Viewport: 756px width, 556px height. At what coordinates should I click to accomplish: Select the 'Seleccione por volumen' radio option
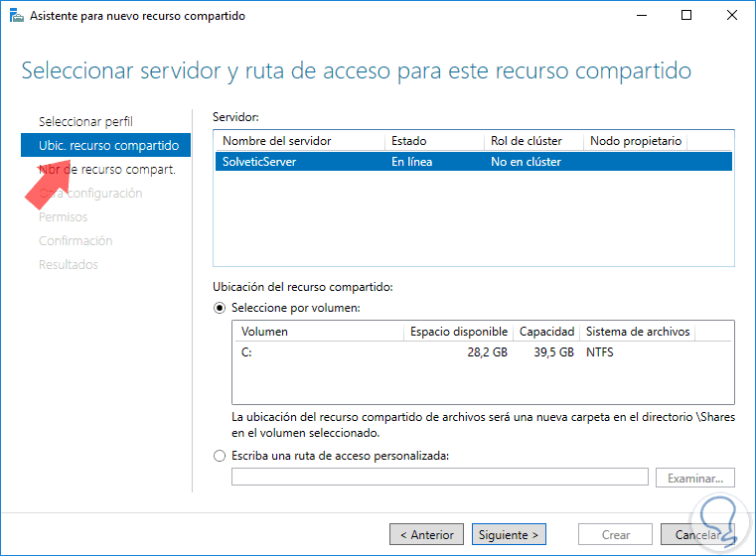pos(220,308)
